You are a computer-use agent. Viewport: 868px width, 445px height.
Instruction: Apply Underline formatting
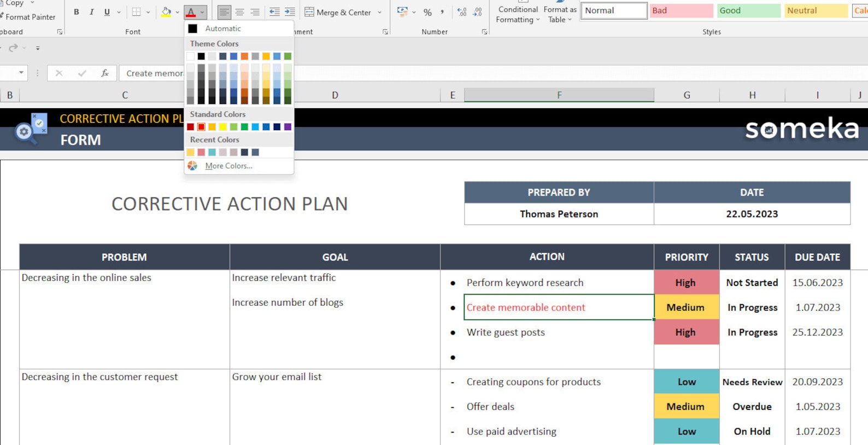tap(107, 12)
